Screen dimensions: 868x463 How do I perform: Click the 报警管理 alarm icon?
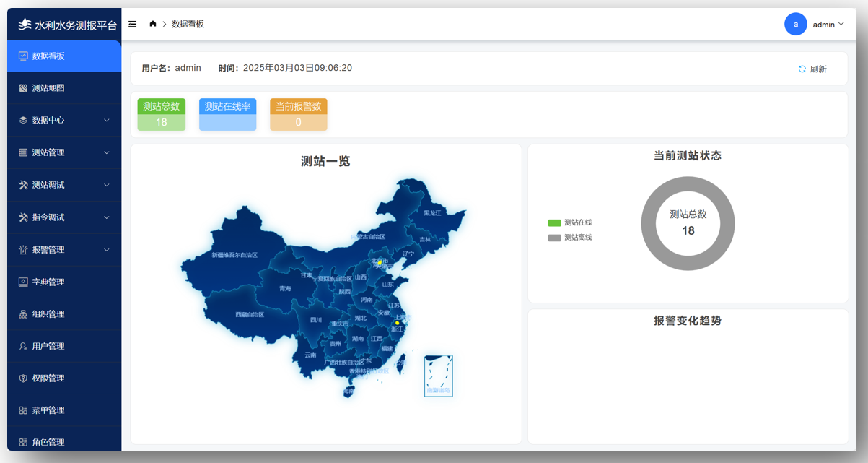pos(23,250)
